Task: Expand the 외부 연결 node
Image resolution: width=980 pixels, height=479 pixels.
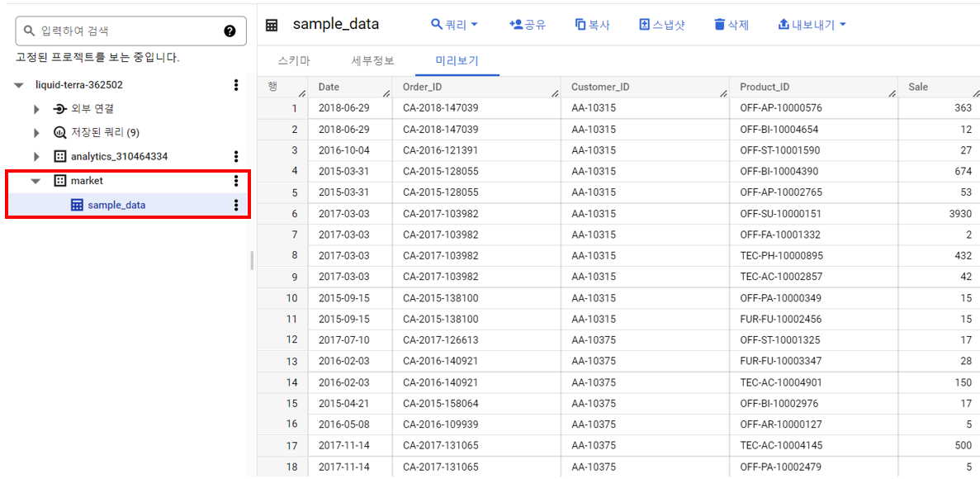Action: pyautogui.click(x=36, y=109)
